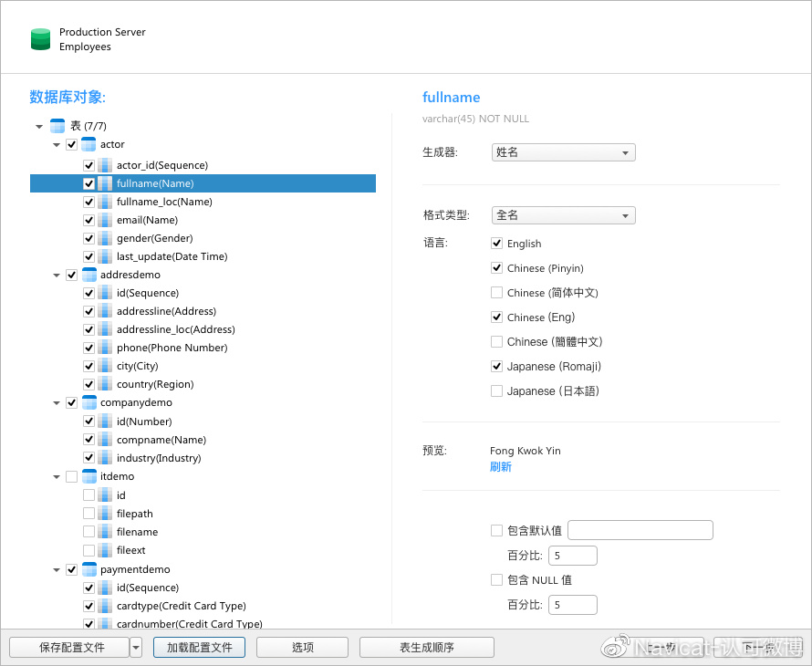The height and width of the screenshot is (666, 812).
Task: Select the id(Sequence) row under addresdemo
Action: point(203,293)
